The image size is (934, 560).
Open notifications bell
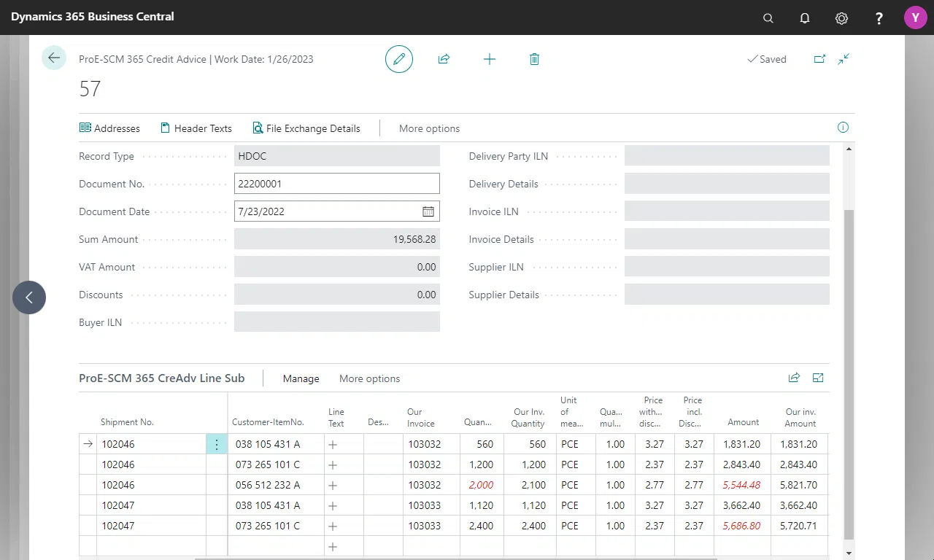(x=805, y=18)
